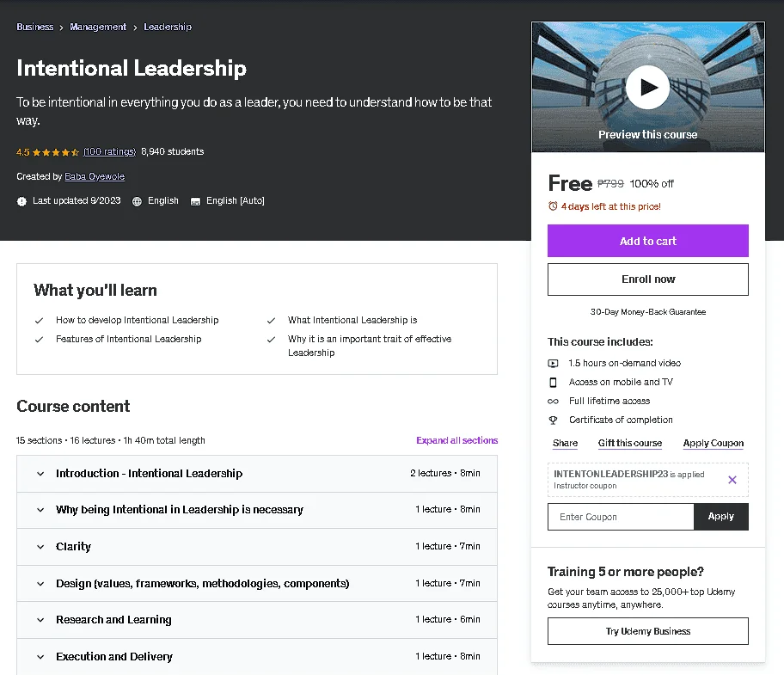This screenshot has height=675, width=784.
Task: Click breadcrumb arrow after Management
Action: (135, 28)
